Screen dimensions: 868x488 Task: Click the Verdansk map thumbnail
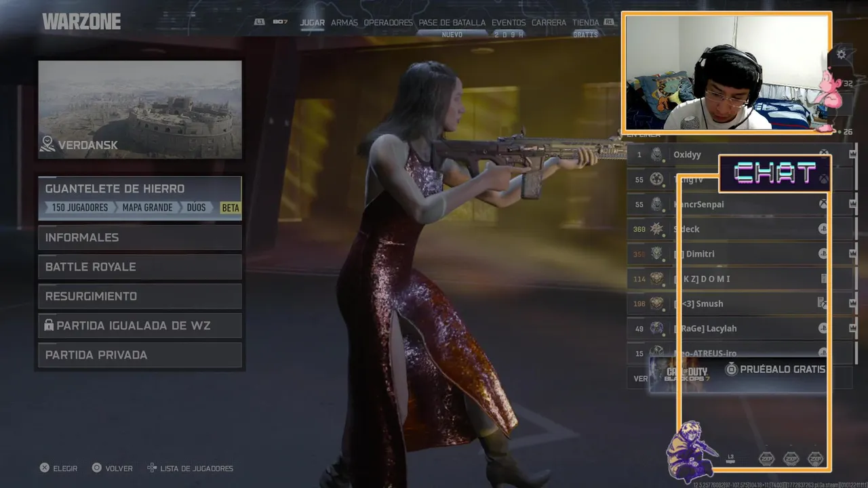[140, 110]
